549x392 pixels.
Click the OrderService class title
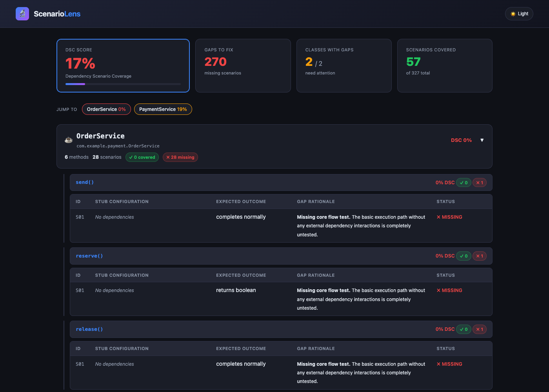(100, 136)
